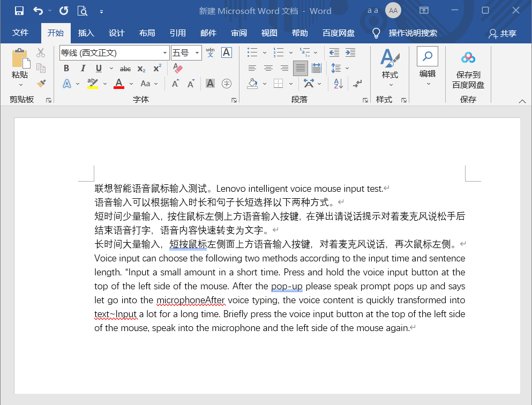
Task: Apply bold formatting with the B icon
Action: (66, 69)
